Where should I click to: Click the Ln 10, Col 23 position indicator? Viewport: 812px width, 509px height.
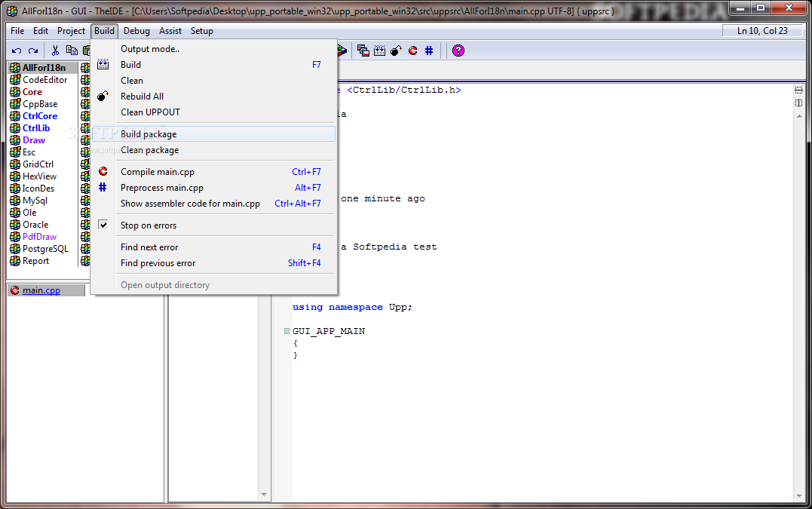coord(762,31)
